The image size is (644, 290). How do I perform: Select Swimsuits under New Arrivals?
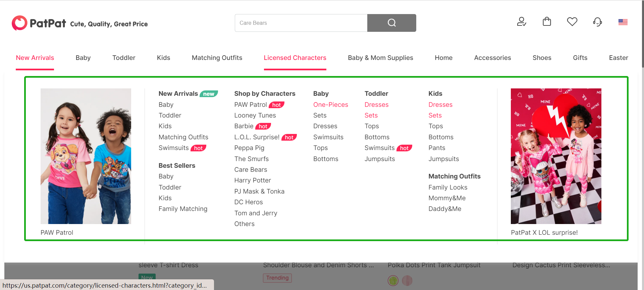coord(174,148)
